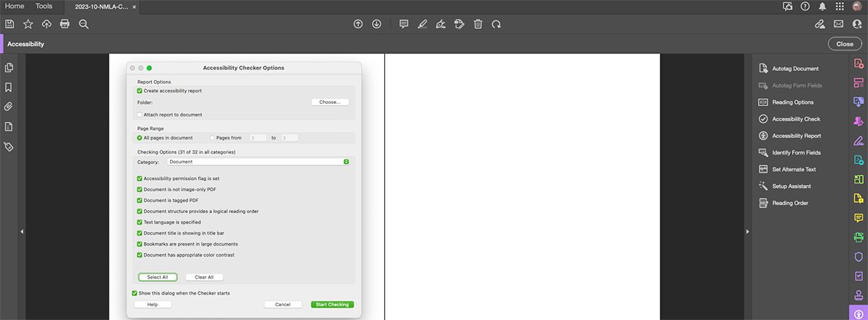Image resolution: width=868 pixels, height=320 pixels.
Task: Expand the left navigation pane arrow
Action: (21, 231)
